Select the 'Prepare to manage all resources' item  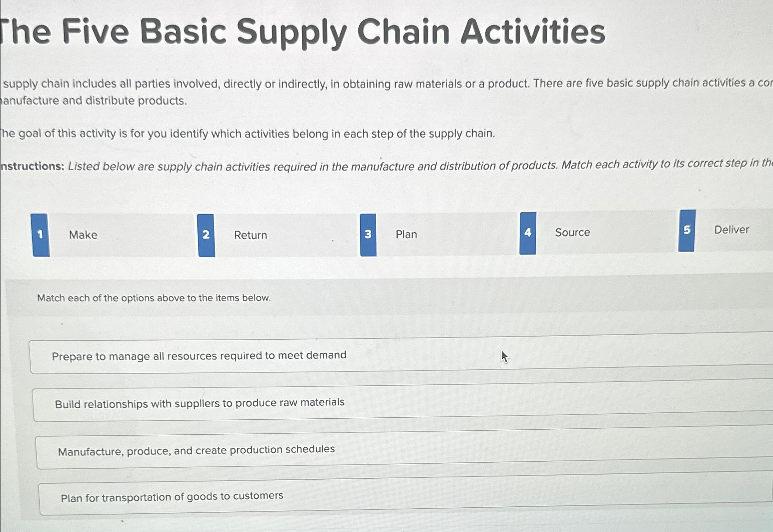199,355
